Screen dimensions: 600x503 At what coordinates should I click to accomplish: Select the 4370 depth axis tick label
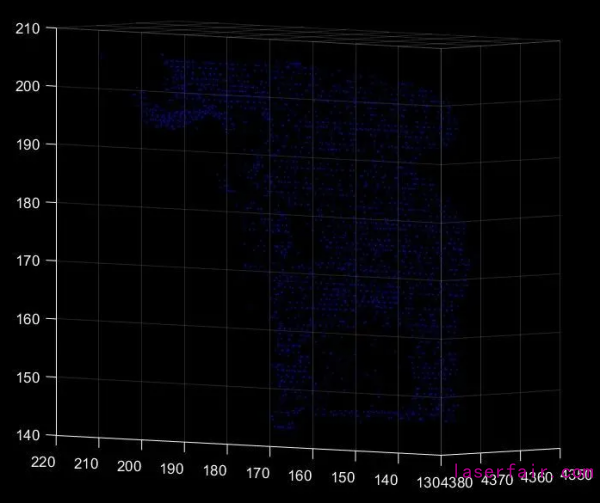pyautogui.click(x=499, y=481)
